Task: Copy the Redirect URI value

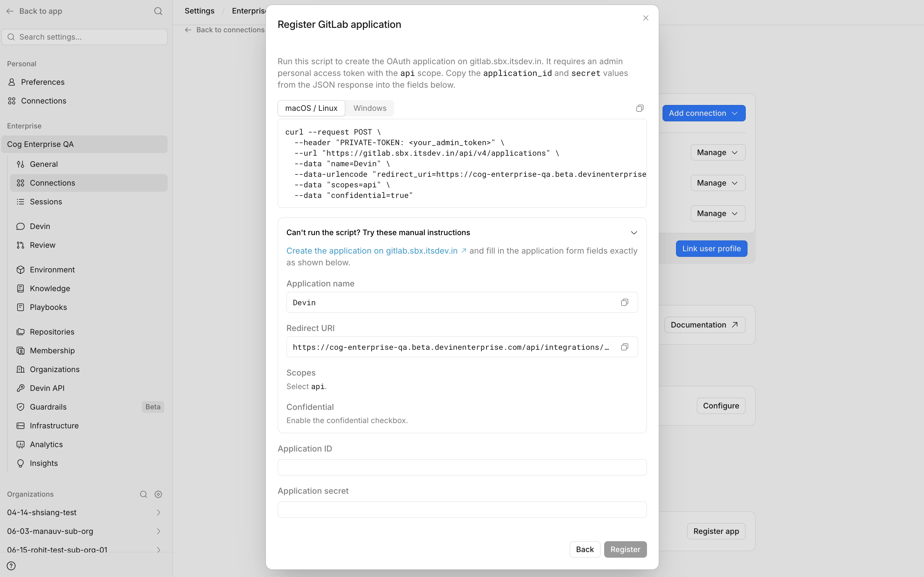Action: pyautogui.click(x=624, y=347)
